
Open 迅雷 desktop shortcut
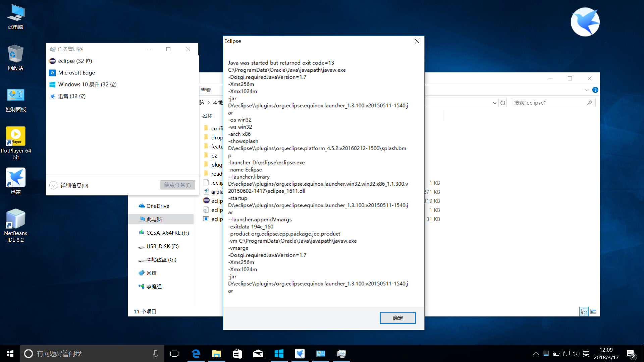click(16, 181)
